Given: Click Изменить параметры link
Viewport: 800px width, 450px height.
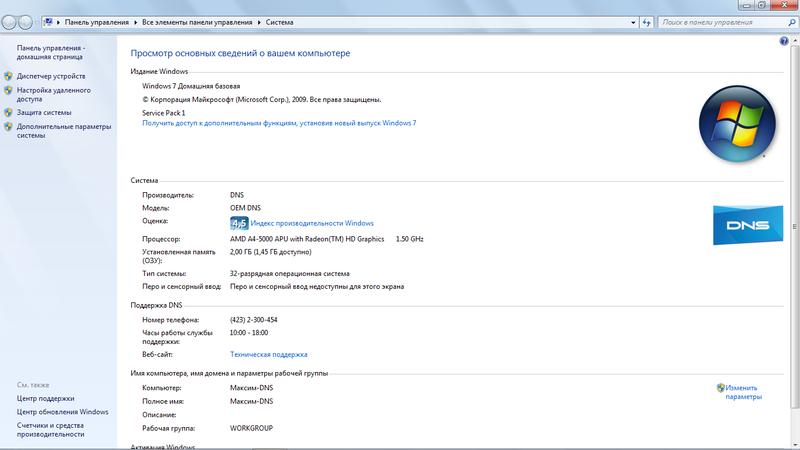Looking at the screenshot, I should (x=743, y=392).
